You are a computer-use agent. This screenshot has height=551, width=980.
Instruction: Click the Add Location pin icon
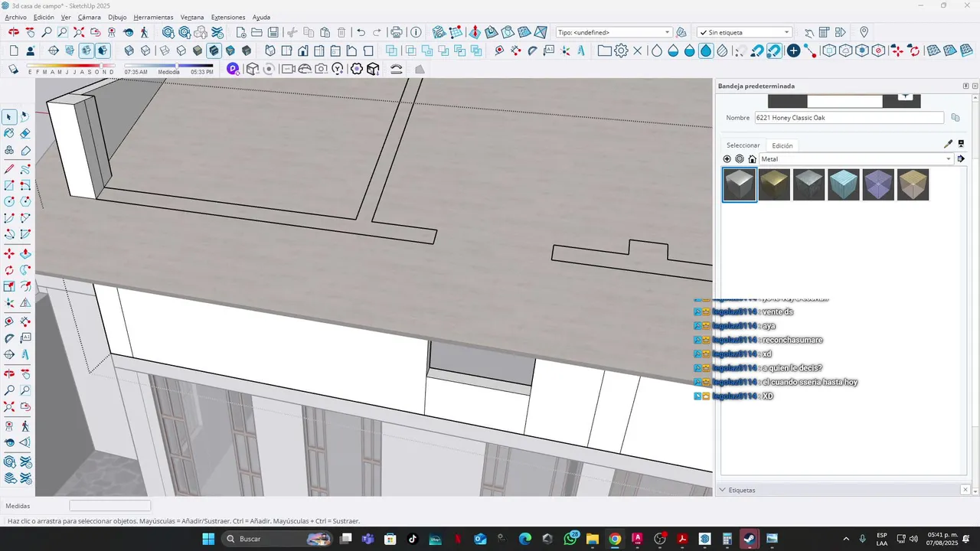[864, 32]
